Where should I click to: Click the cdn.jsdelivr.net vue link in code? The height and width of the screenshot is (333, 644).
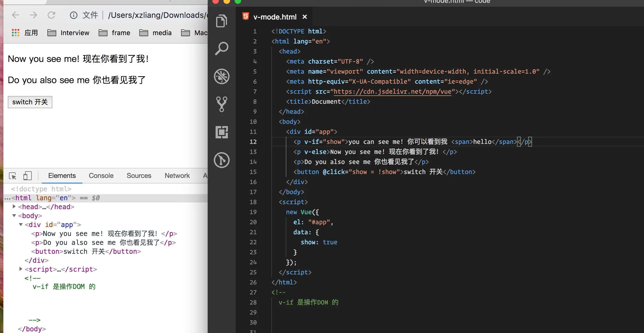click(x=392, y=91)
